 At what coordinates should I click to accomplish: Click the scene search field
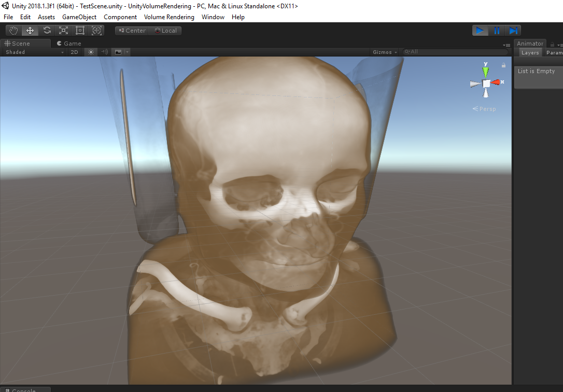[x=456, y=52]
